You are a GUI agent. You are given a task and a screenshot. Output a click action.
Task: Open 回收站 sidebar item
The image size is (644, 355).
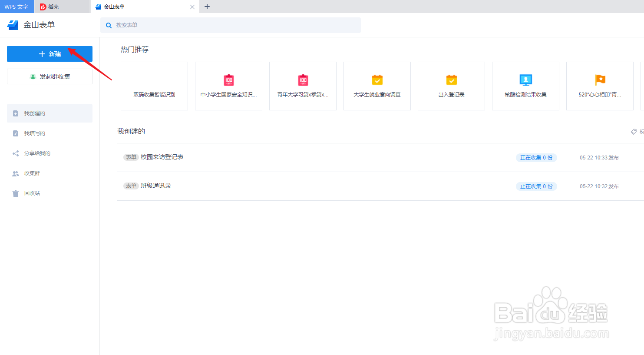(x=50, y=193)
